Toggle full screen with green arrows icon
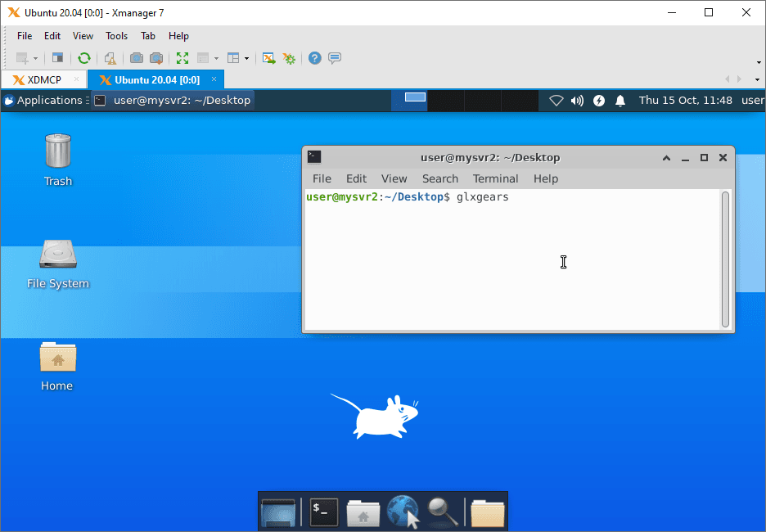Screen dimensions: 766x532 pos(182,58)
